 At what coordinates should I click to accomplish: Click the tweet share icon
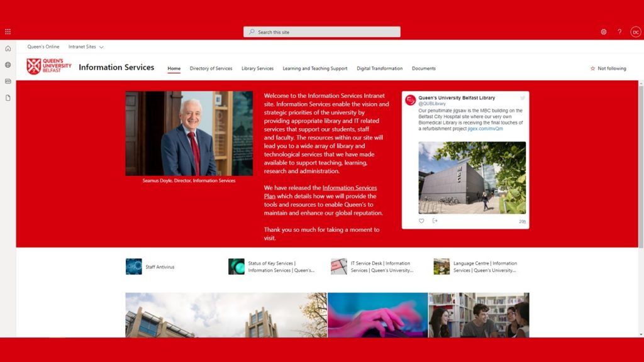[x=435, y=221]
